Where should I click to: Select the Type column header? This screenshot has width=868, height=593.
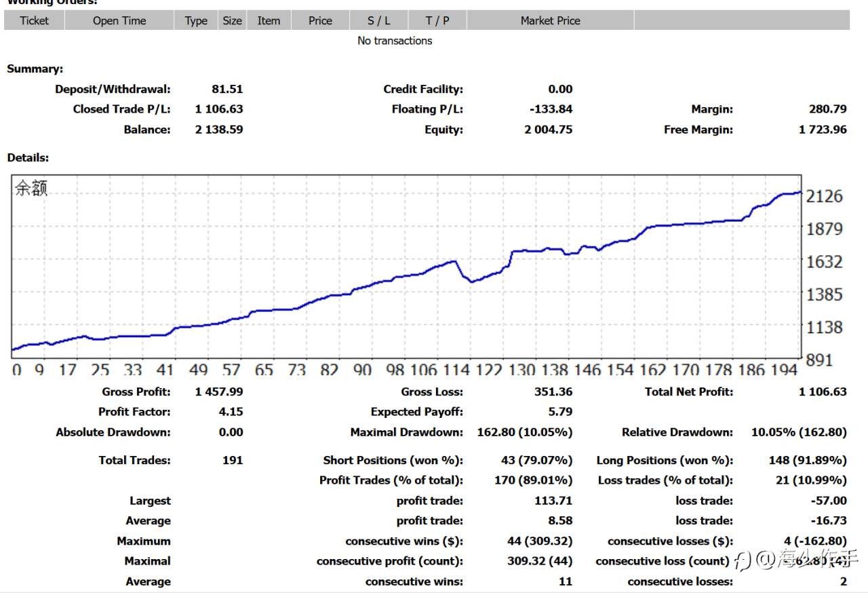tap(196, 20)
